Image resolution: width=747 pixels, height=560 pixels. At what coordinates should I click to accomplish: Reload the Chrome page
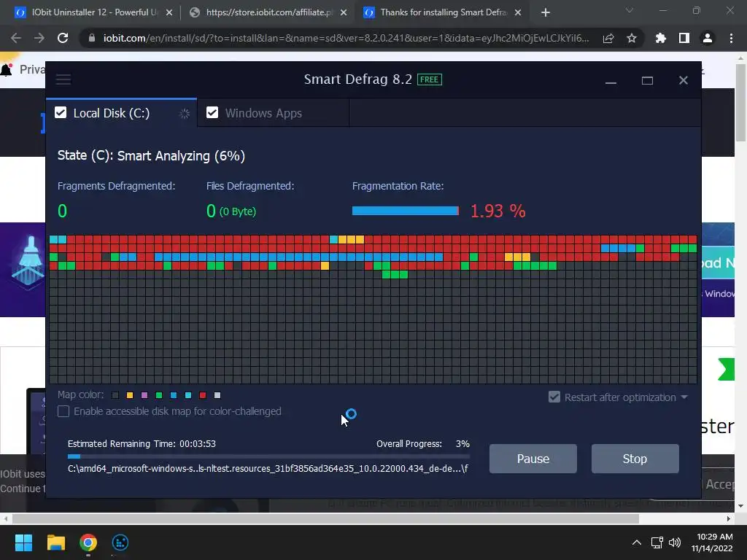point(63,38)
